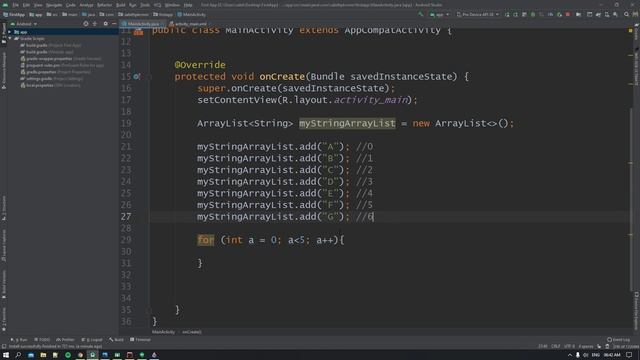Open File Explorer from the taskbar
640x360 pixels.
[43, 355]
